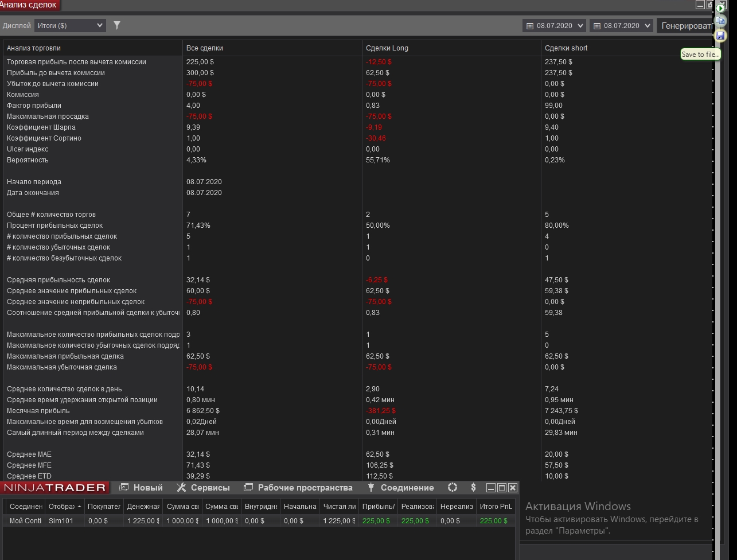
Task: Click the calendar icon in start date field
Action: 529,26
